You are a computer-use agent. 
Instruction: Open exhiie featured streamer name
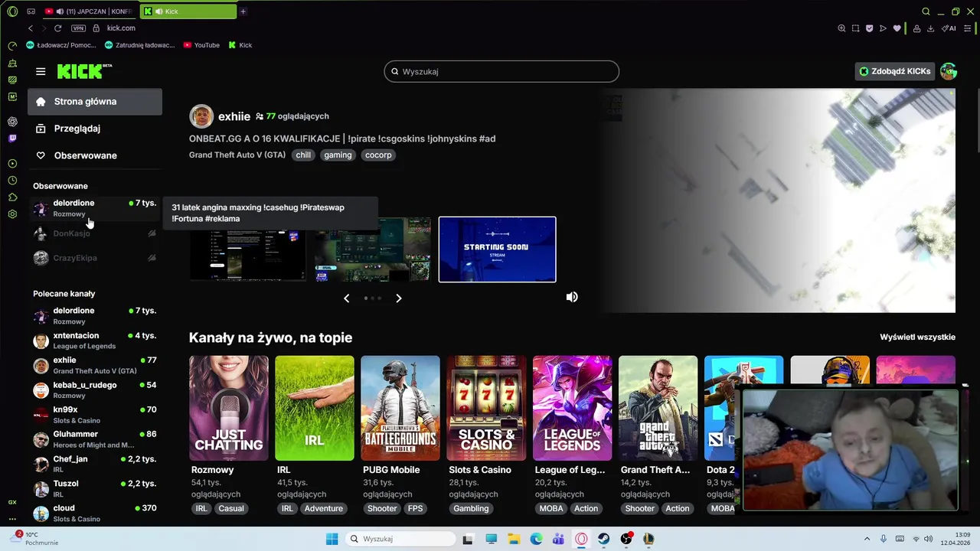(x=234, y=116)
